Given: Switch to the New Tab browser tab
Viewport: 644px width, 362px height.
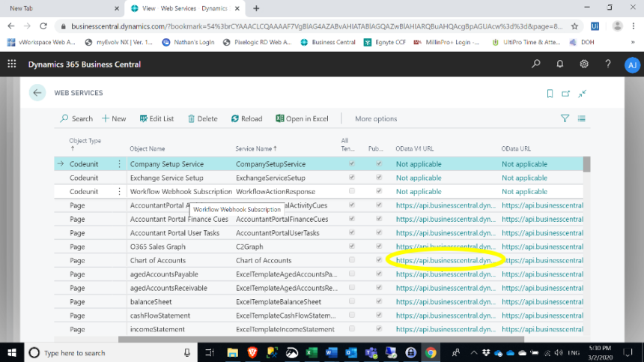Looking at the screenshot, I should pos(61,8).
